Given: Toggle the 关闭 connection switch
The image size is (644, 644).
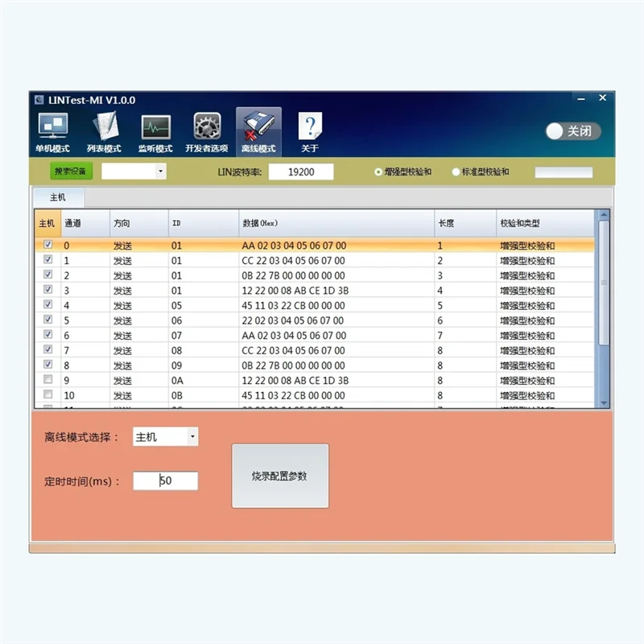Looking at the screenshot, I should point(573,131).
